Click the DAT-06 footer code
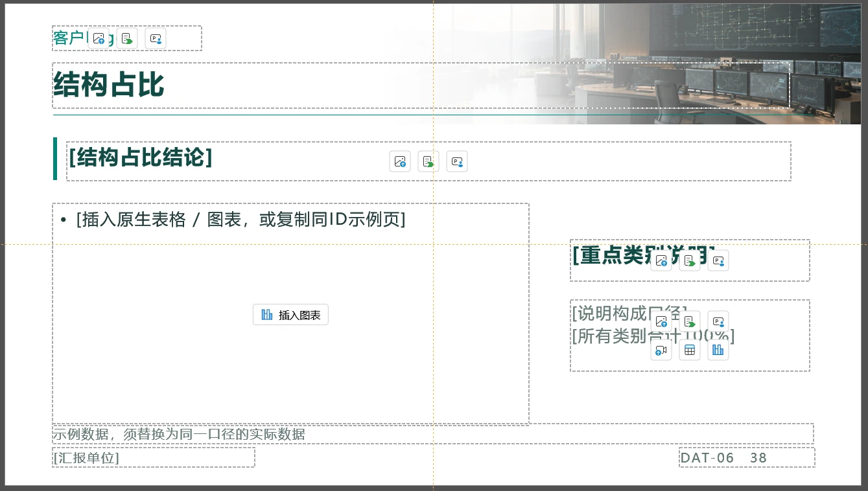 click(x=707, y=458)
